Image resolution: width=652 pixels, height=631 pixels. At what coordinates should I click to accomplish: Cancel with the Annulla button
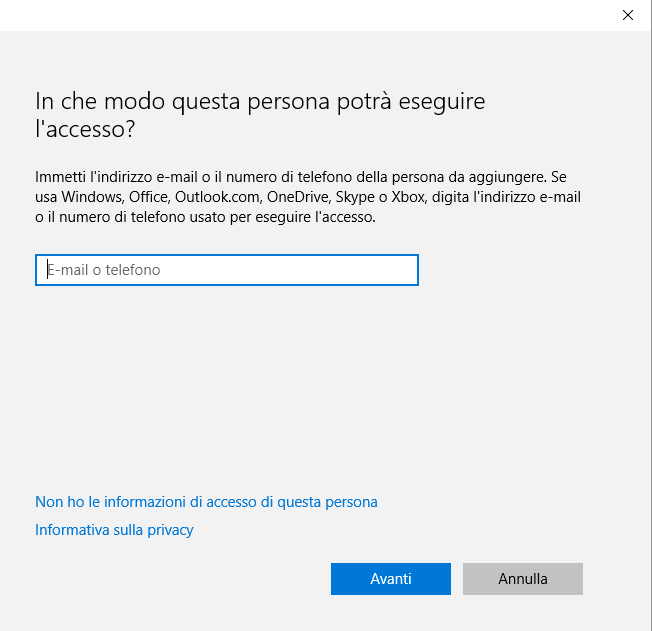pos(522,579)
